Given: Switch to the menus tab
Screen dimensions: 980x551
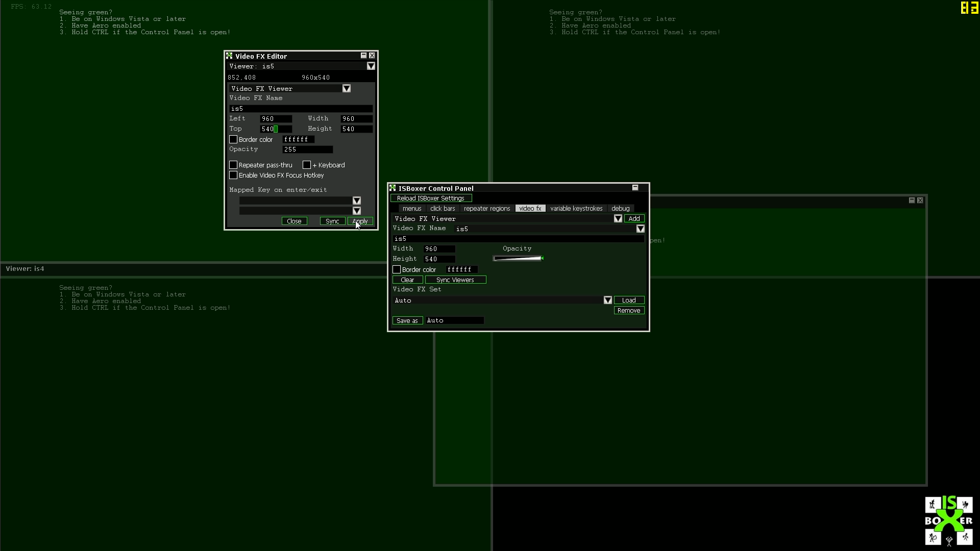Looking at the screenshot, I should tap(412, 208).
